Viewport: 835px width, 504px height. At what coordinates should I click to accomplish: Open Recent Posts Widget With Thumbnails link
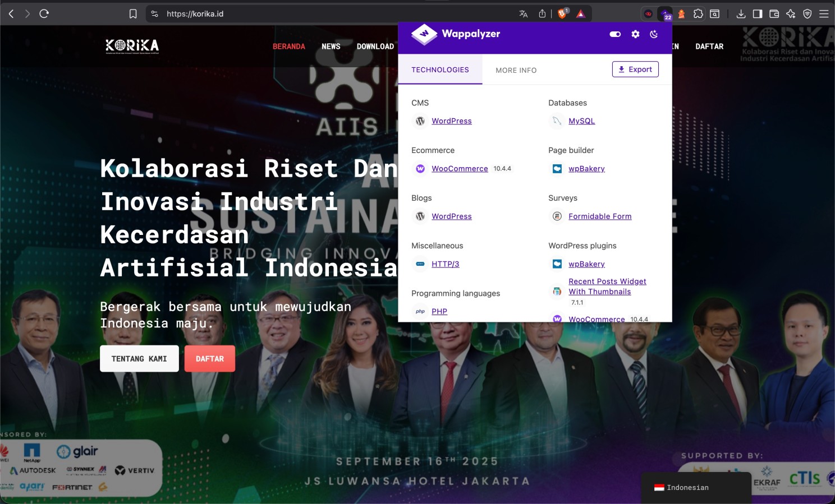pos(607,286)
